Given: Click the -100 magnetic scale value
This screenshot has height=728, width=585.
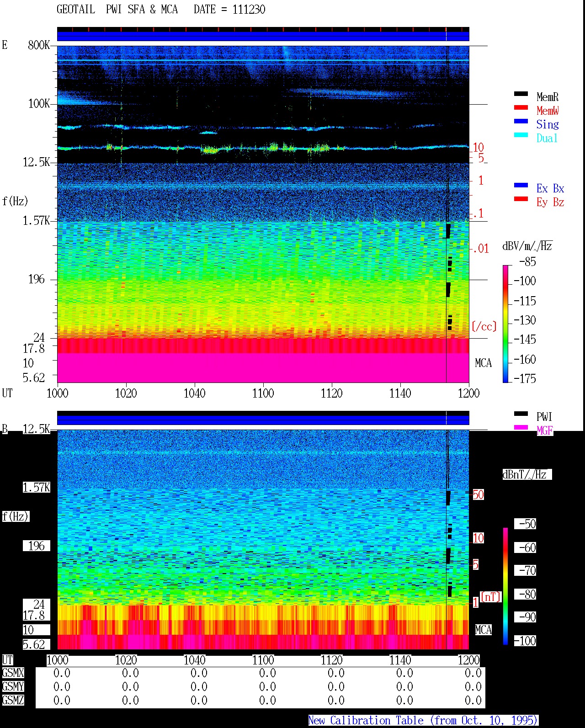Looking at the screenshot, I should [525, 641].
